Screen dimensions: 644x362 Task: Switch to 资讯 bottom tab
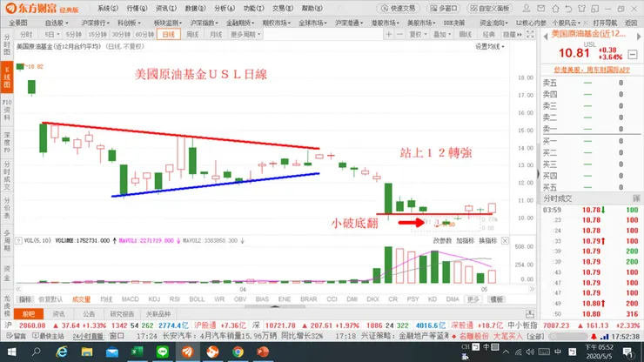(58, 314)
